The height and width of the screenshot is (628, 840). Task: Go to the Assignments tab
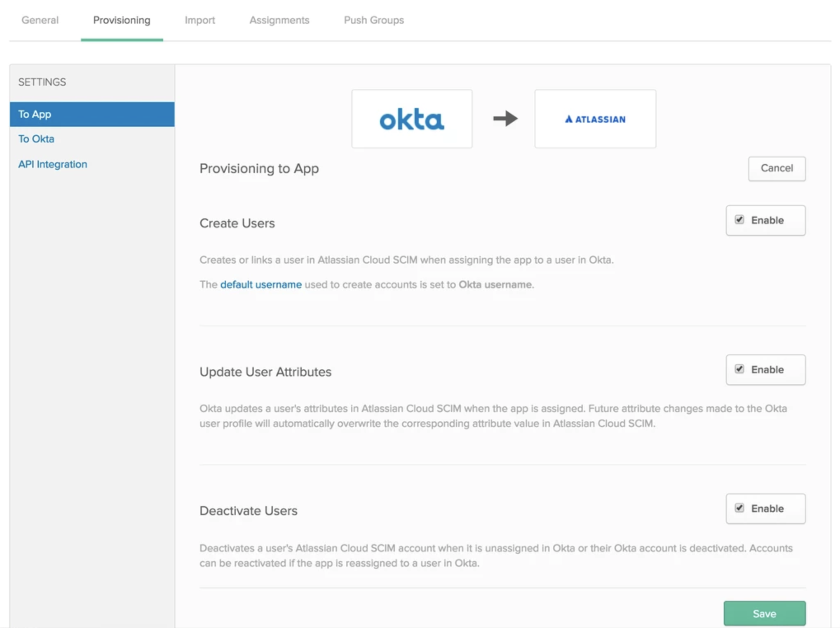279,20
